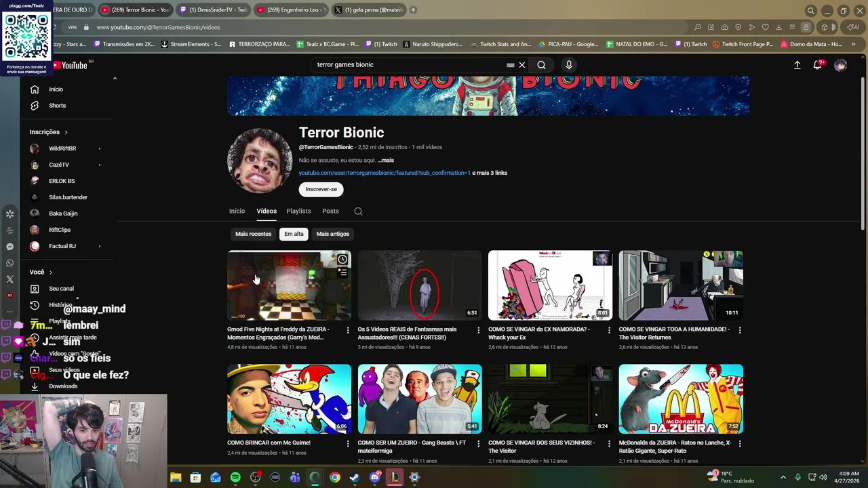This screenshot has height=488, width=868.
Task: Open Natal do Emo bookmark
Action: point(637,45)
